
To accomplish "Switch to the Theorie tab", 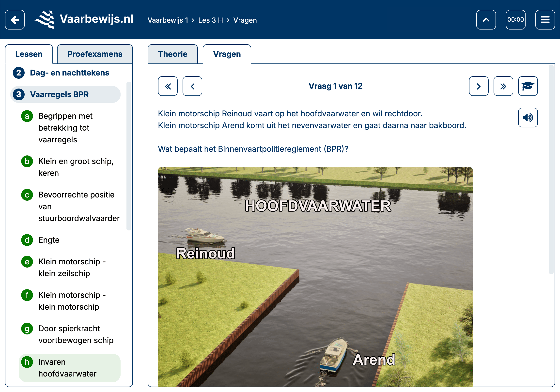I will 173,54.
